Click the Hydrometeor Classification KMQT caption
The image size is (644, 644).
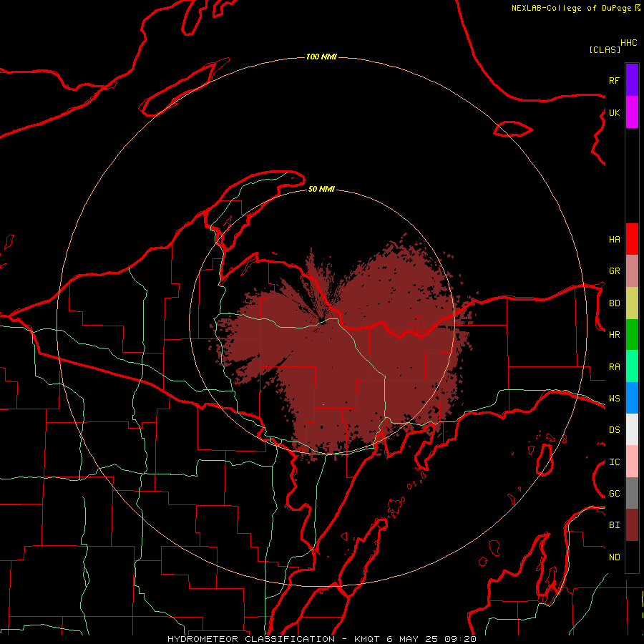tap(321, 639)
